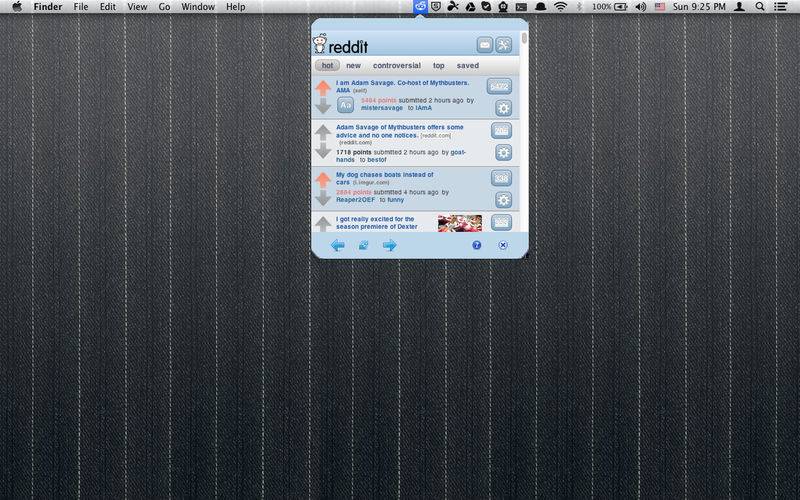Open the tools preferences icon in reddit header
Image resolution: width=800 pixels, height=500 pixels.
point(504,45)
